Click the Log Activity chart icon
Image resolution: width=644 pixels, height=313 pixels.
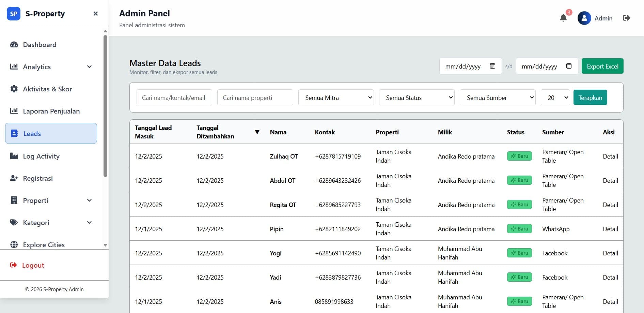point(14,156)
